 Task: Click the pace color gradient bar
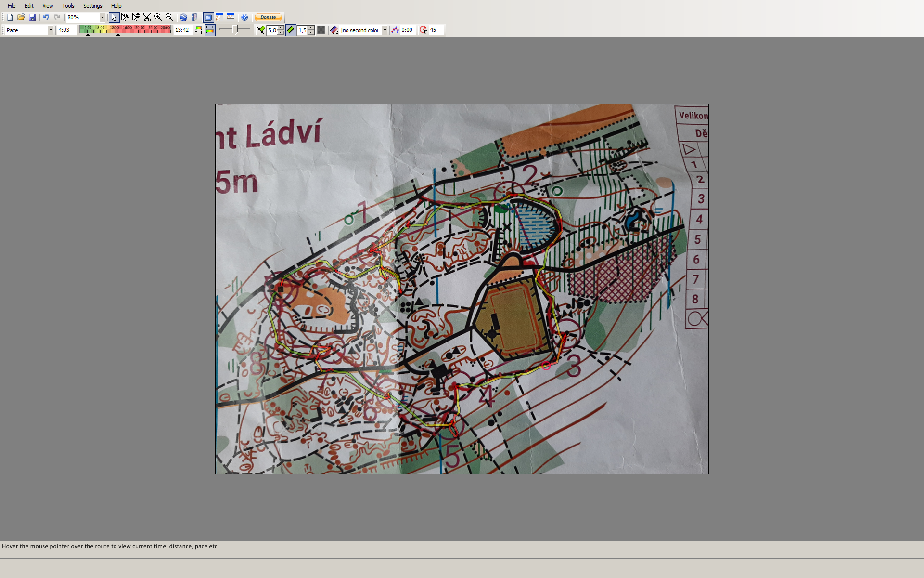[125, 29]
